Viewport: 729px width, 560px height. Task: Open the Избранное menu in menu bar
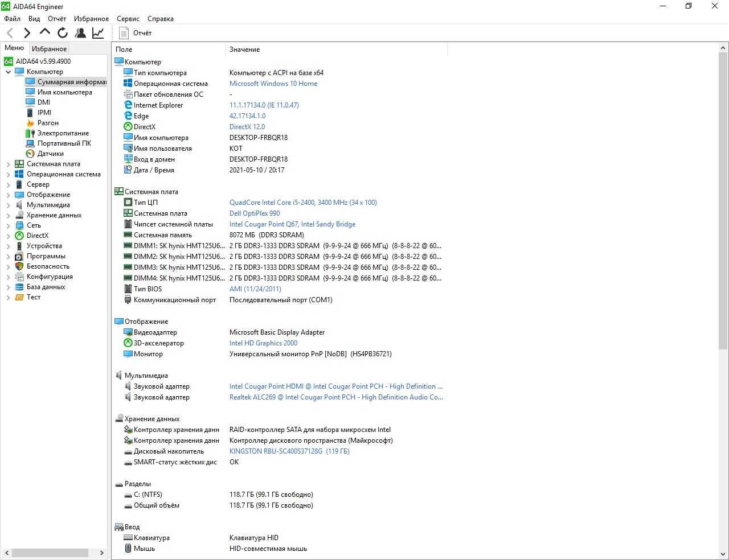click(91, 19)
